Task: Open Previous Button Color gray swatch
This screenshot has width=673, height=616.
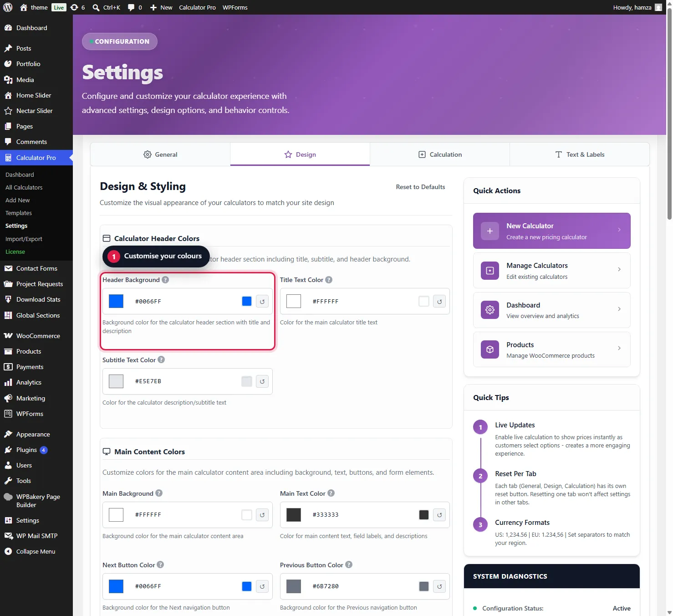Action: [x=294, y=586]
